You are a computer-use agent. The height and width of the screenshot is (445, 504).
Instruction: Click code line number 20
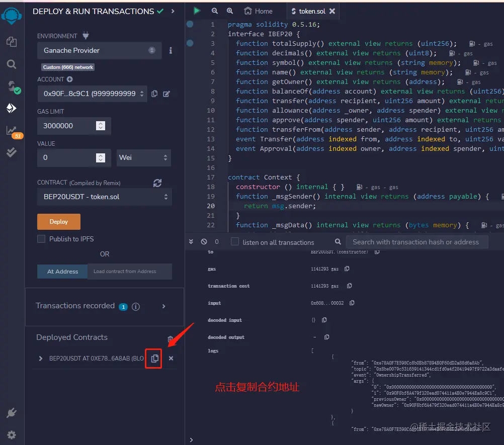click(211, 206)
